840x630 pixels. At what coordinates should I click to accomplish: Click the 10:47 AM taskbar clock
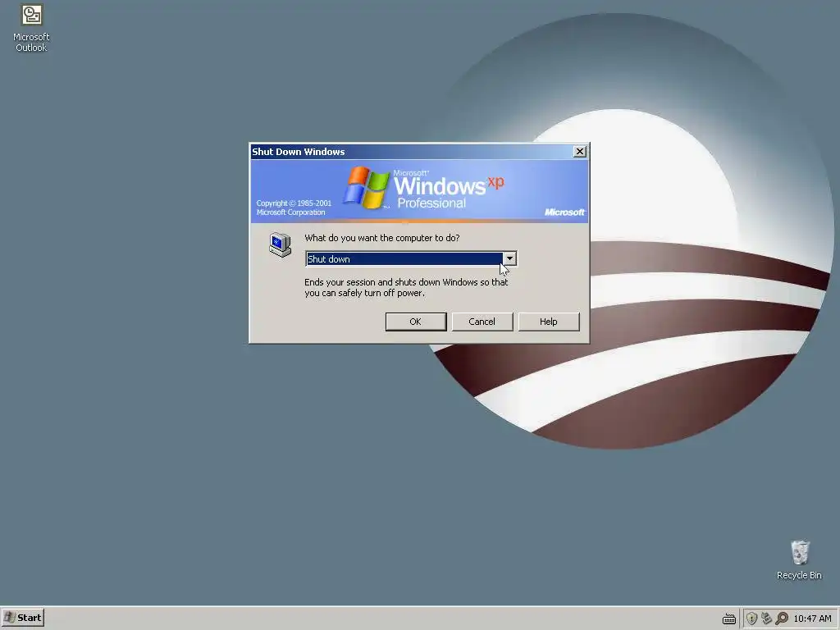[x=812, y=619]
